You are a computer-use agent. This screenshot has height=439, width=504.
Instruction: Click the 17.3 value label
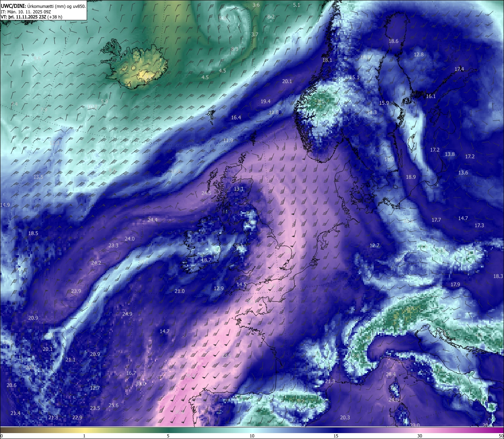[479, 225]
